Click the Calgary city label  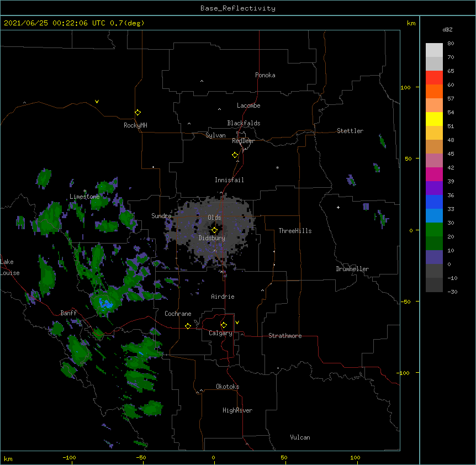coord(220,333)
